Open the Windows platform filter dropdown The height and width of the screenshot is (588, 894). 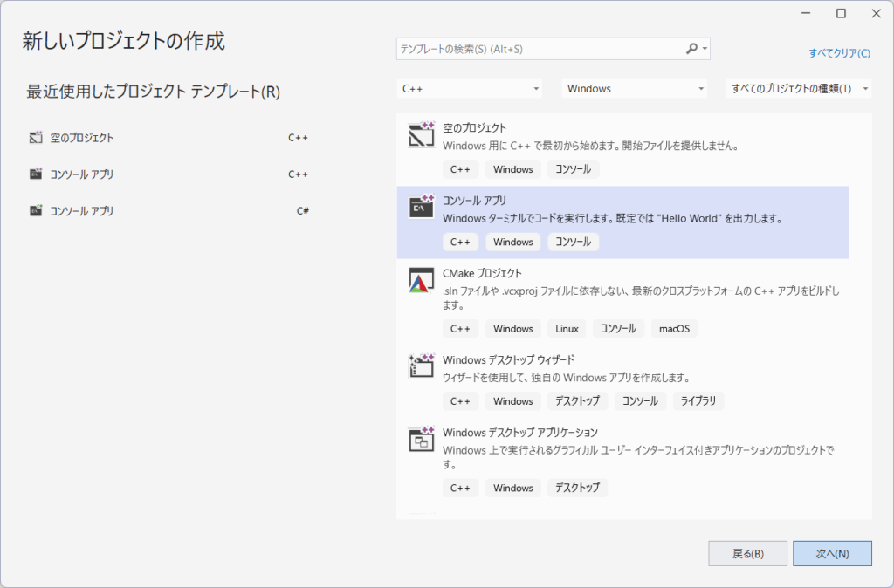634,88
